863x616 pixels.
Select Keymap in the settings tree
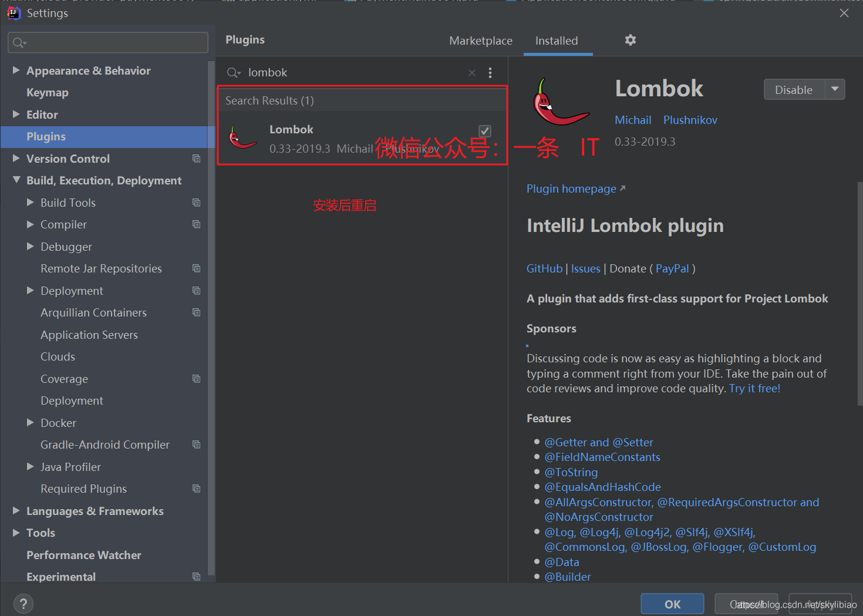(x=48, y=93)
